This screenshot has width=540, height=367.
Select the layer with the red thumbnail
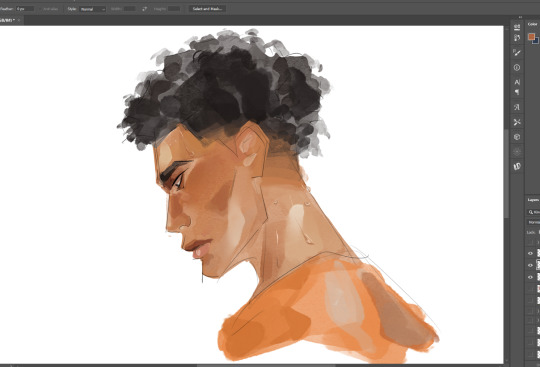(x=538, y=289)
